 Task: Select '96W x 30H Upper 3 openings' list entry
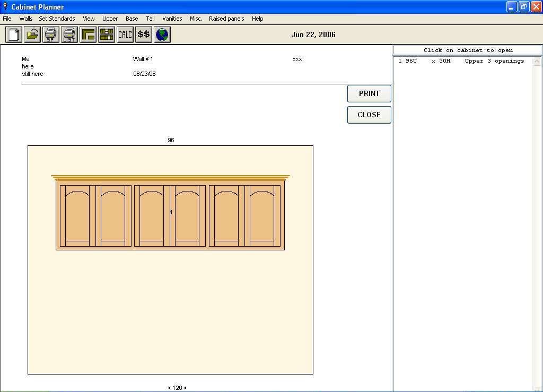461,61
